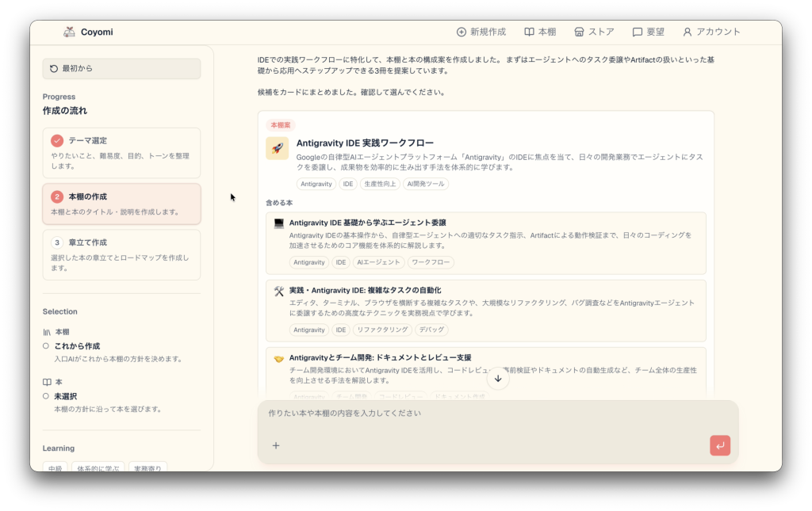Click the 作成の流れ heading
812x511 pixels.
pyautogui.click(x=65, y=111)
